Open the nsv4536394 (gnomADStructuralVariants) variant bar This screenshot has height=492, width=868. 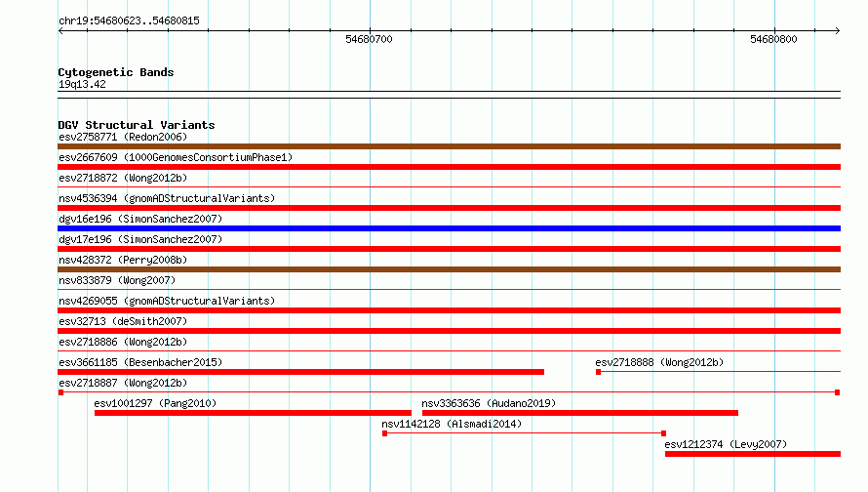tap(449, 208)
